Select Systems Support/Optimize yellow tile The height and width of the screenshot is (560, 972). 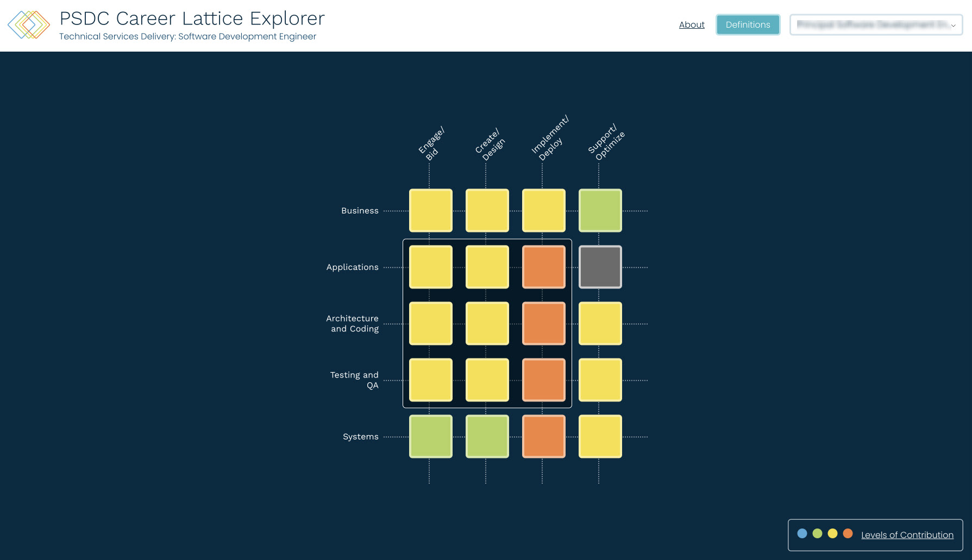[600, 437]
